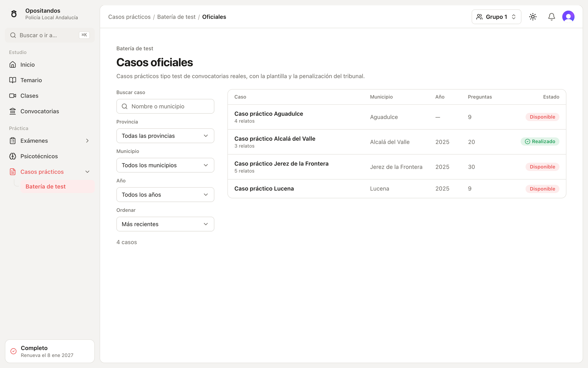Click Batería de test breadcrumb link
The image size is (588, 368).
pyautogui.click(x=176, y=17)
